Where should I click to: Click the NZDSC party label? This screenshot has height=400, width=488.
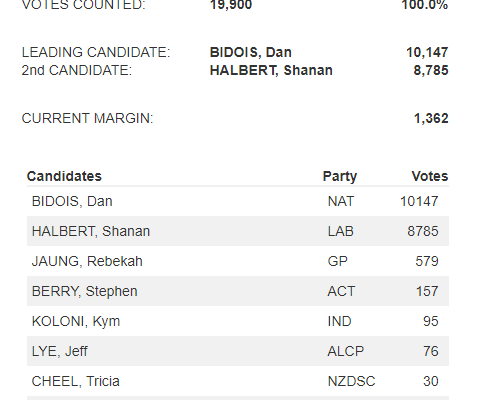351,381
